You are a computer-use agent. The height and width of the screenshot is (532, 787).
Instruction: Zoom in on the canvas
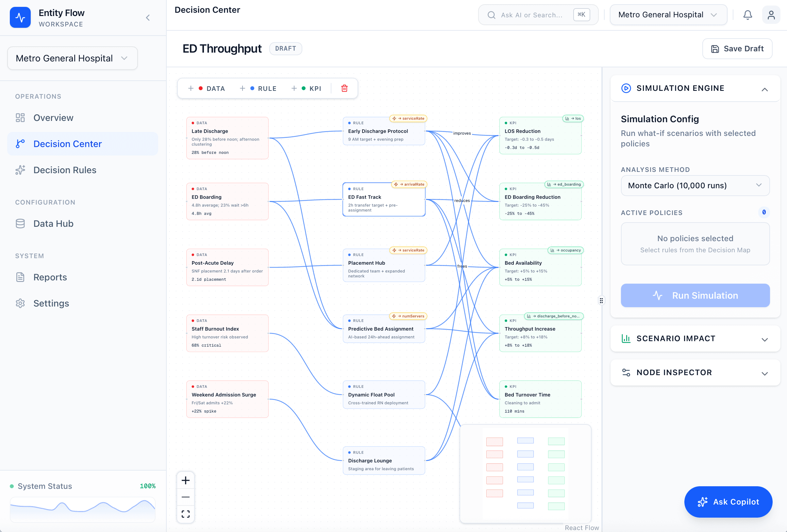click(186, 480)
